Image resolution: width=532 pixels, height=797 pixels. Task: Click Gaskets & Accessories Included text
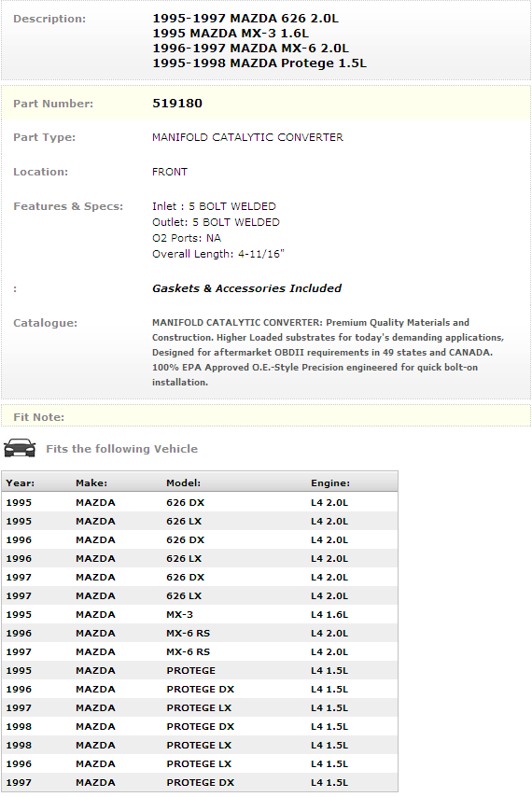[x=247, y=288]
